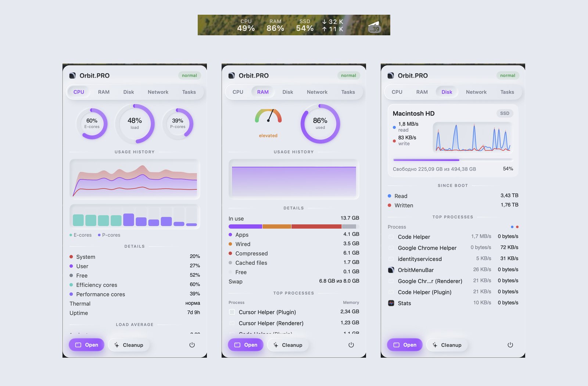Click the power icon in the RAM panel
This screenshot has width=588, height=386.
coord(351,345)
